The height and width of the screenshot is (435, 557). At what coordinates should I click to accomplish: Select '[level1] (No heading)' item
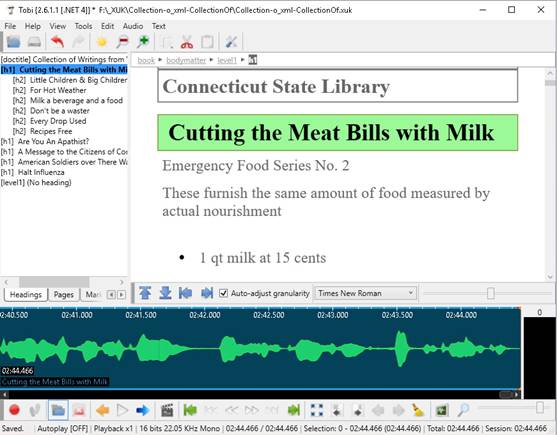(x=36, y=183)
